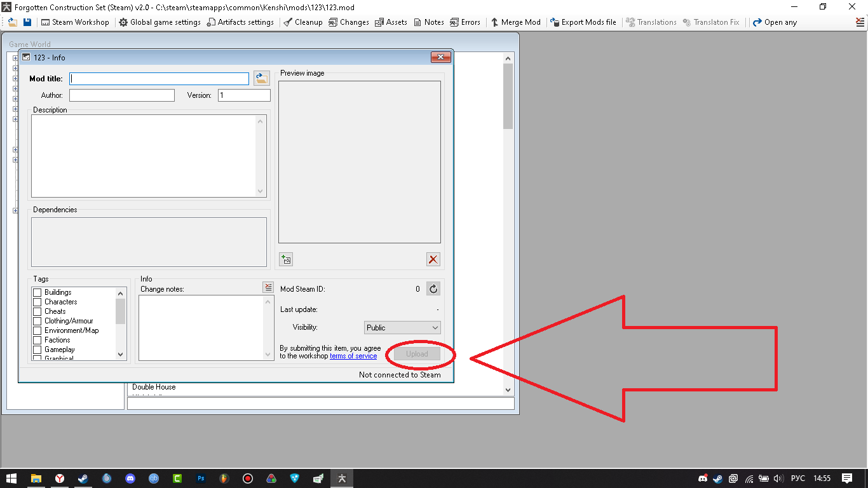Refresh the Mod Steam ID
The width and height of the screenshot is (868, 488).
click(433, 289)
